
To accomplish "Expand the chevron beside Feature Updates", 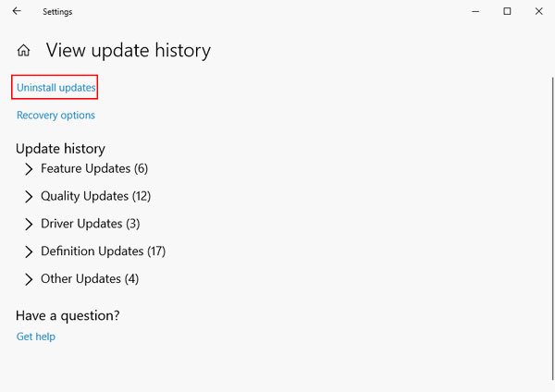I will pos(29,169).
